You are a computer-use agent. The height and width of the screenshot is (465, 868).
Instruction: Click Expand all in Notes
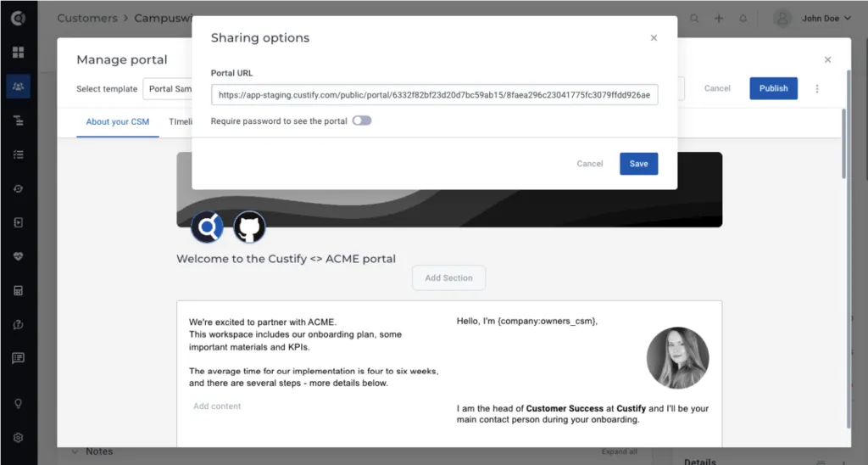[620, 451]
